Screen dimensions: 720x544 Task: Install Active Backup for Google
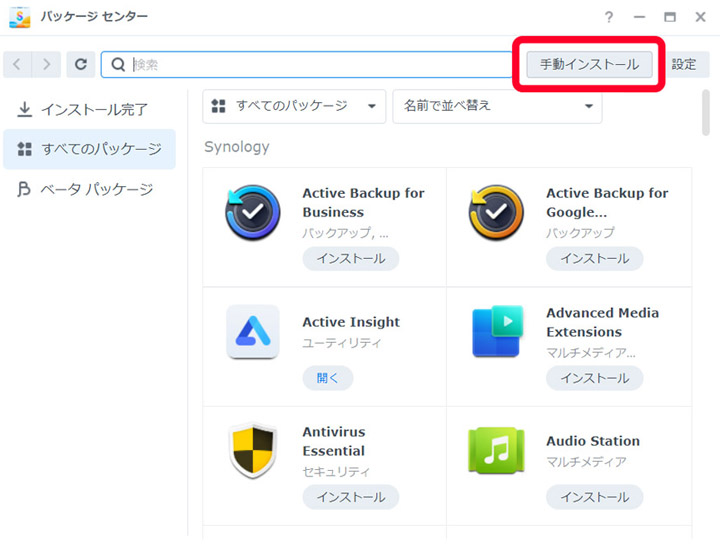coord(595,258)
